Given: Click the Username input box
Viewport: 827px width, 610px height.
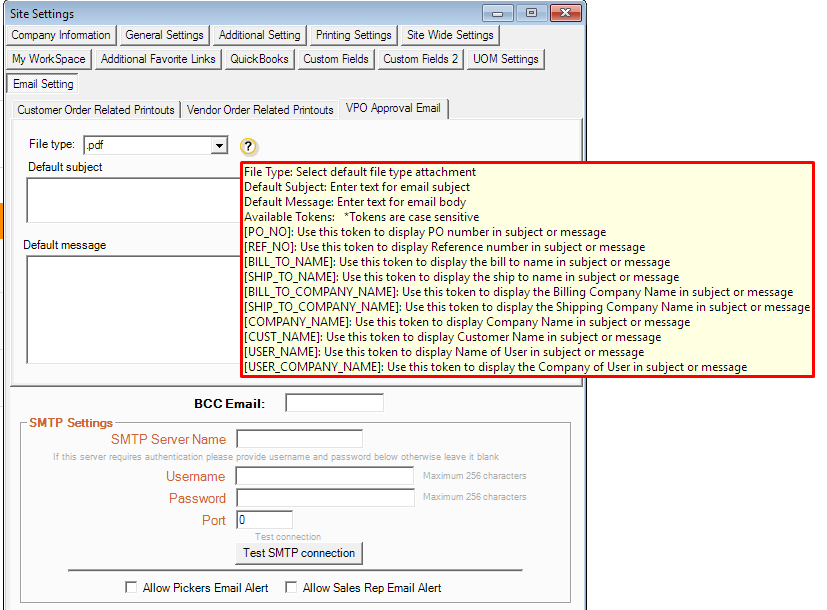Looking at the screenshot, I should (325, 476).
